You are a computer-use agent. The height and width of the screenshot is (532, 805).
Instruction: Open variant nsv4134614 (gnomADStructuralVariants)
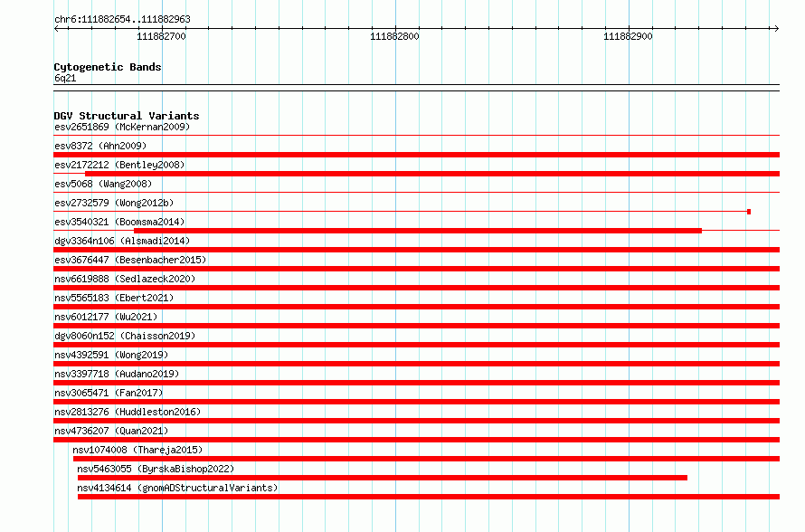(x=177, y=488)
